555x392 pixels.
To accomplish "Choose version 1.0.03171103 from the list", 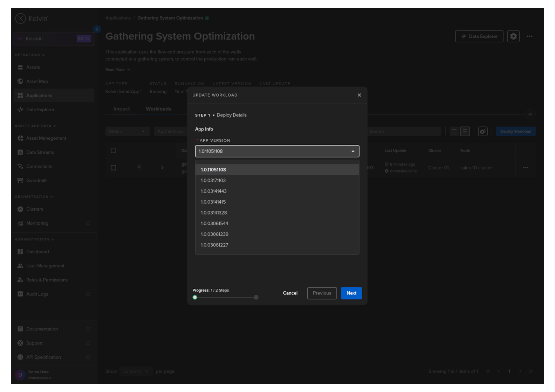I will coord(213,181).
